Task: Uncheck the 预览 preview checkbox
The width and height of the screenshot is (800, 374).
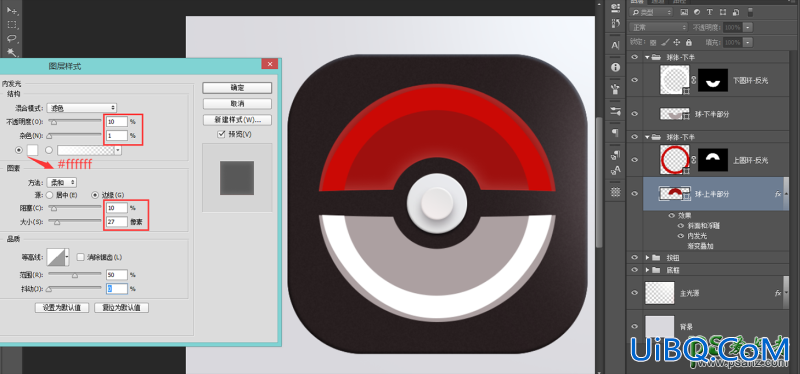Action: click(x=221, y=134)
